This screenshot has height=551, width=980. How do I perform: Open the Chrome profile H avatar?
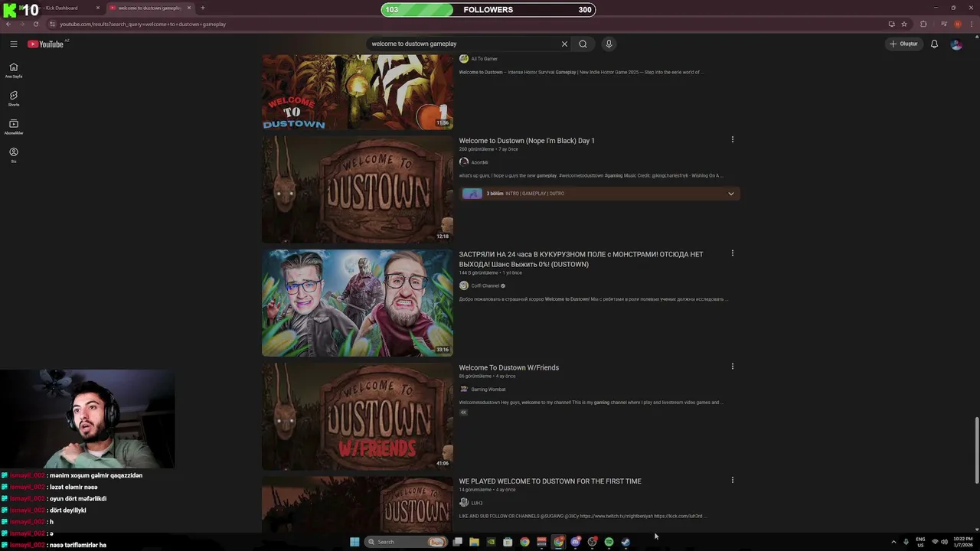(x=958, y=24)
